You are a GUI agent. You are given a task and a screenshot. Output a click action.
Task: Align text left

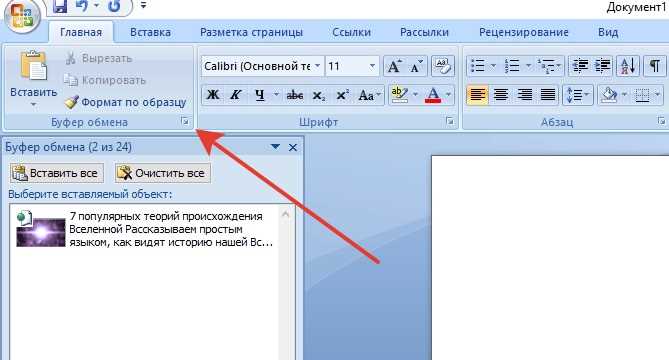pos(477,95)
